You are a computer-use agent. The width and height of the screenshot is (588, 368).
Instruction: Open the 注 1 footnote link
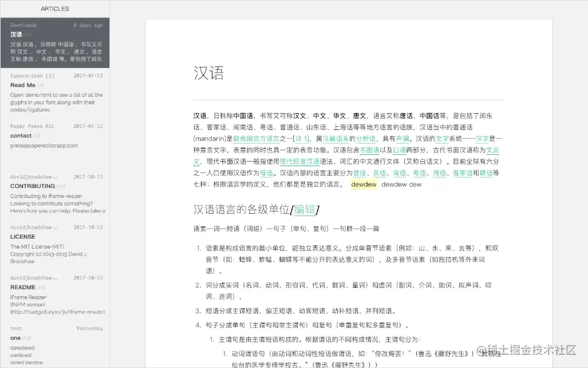[302, 139]
